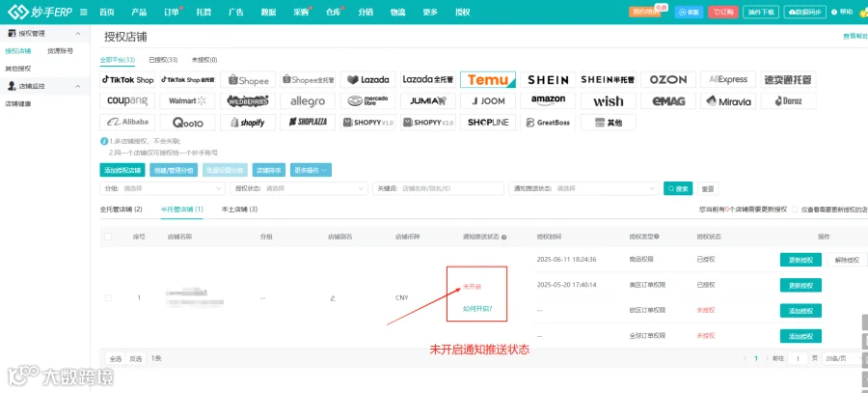The width and height of the screenshot is (868, 393).
Task: Switch to the 全托管店铺 (2) tab
Action: [122, 210]
